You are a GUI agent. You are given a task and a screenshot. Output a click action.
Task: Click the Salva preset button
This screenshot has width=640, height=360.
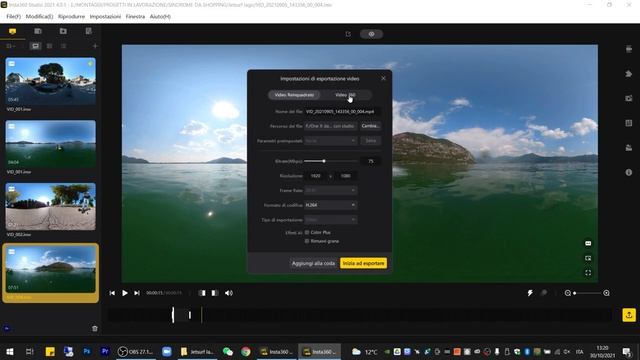[371, 141]
